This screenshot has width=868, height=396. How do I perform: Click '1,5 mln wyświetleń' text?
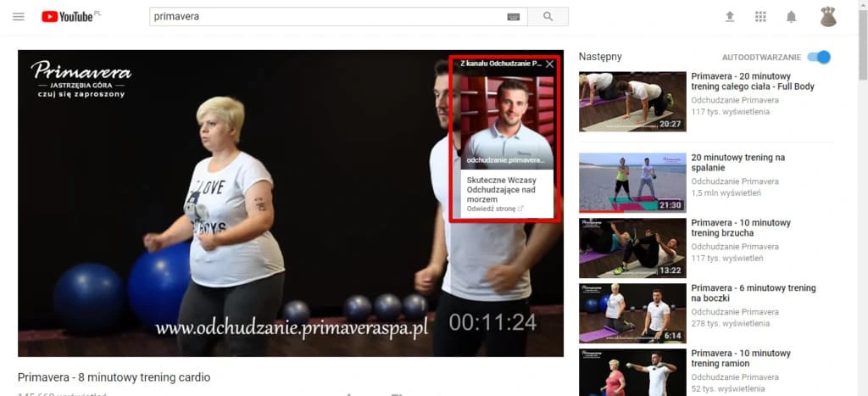[726, 193]
